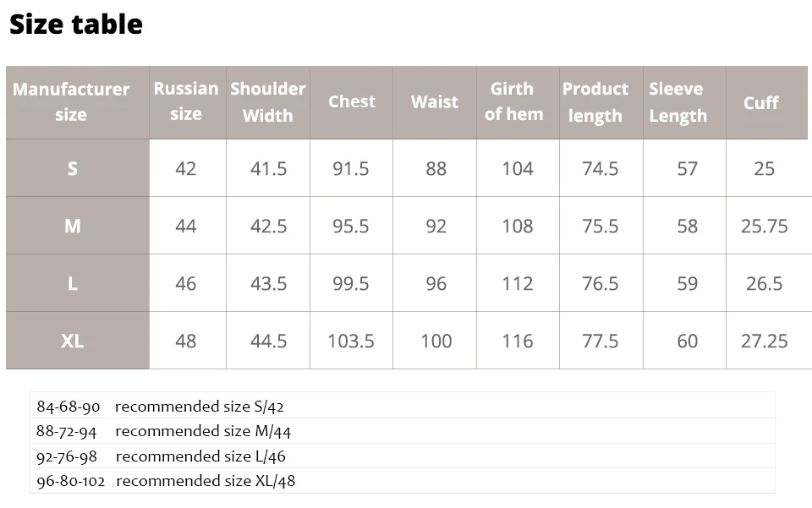The width and height of the screenshot is (812, 508).
Task: Select the 103.5 chest value cell
Action: [351, 341]
